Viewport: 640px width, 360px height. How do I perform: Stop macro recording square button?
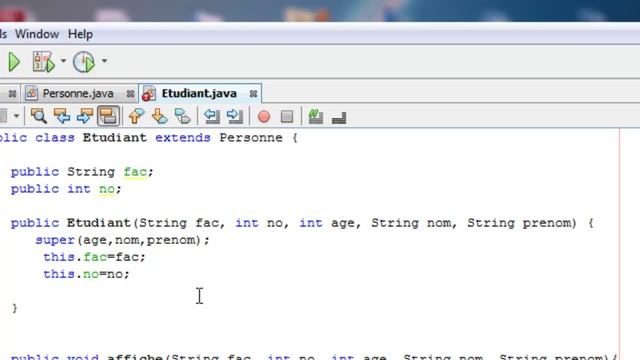(x=287, y=117)
